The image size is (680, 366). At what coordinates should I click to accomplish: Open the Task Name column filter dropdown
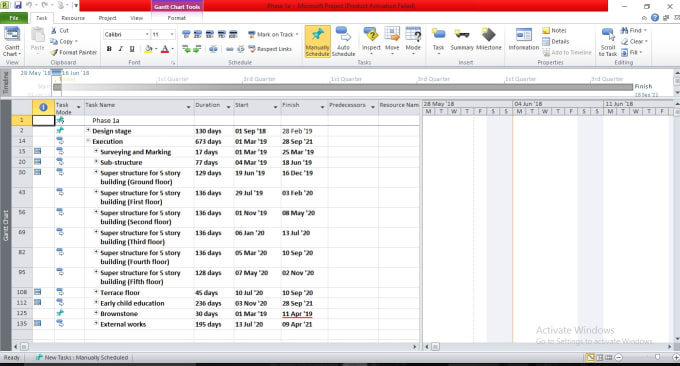[x=189, y=107]
